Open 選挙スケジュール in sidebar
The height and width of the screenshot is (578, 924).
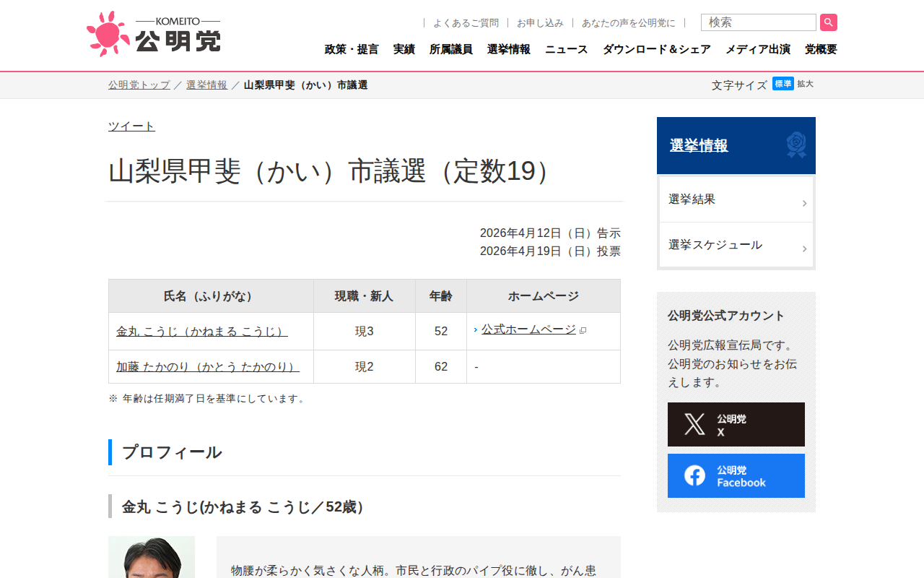pos(736,245)
